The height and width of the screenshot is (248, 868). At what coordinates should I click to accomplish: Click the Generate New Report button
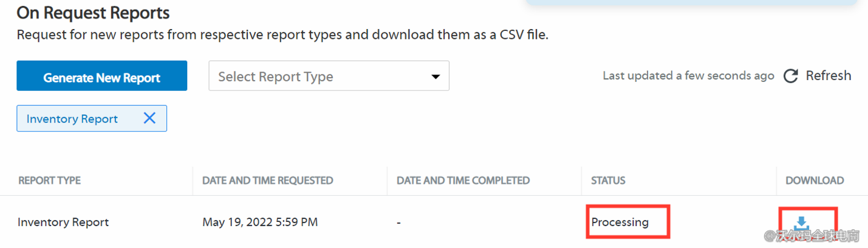coord(101,78)
